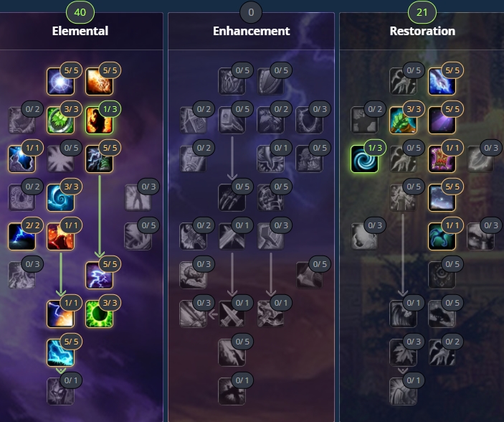The image size is (504, 422).
Task: Click the 0 points counter above Enhancement
Action: pos(251,12)
